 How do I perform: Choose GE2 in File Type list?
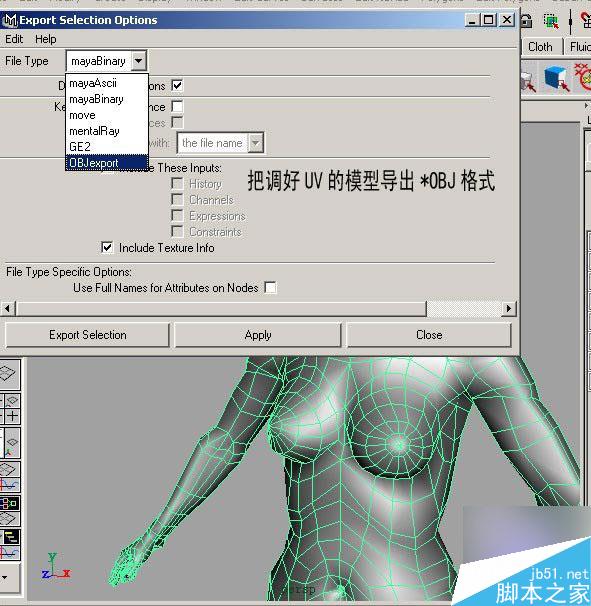click(107, 147)
